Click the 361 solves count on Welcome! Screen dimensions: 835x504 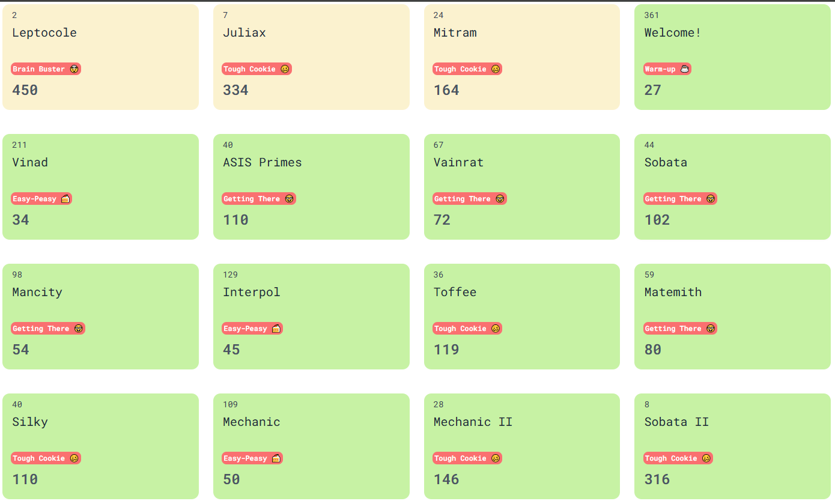[x=652, y=15]
